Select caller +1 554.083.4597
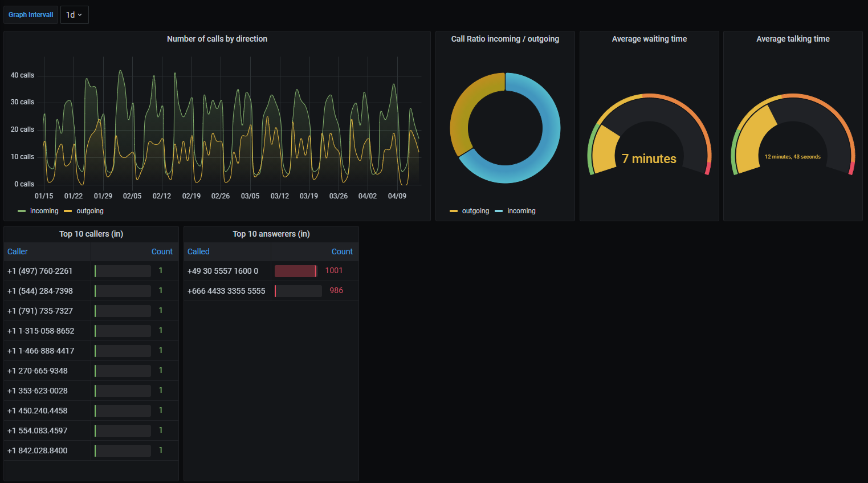 pos(37,431)
